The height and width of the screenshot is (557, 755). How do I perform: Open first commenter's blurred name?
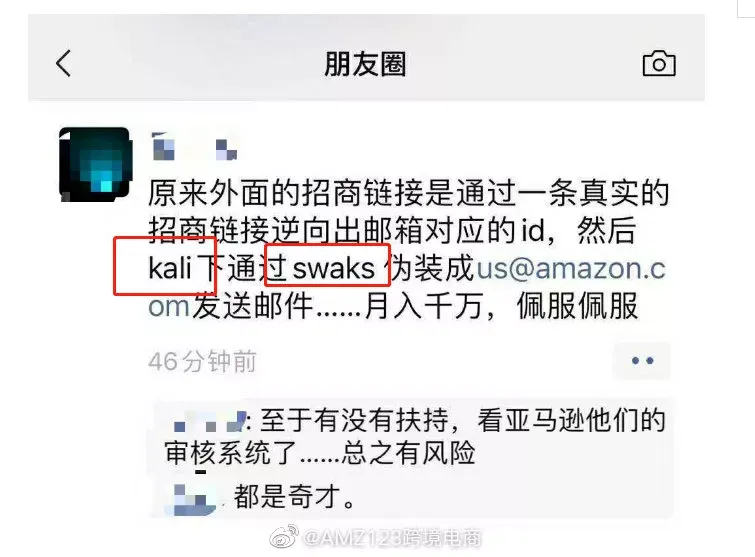click(x=209, y=421)
